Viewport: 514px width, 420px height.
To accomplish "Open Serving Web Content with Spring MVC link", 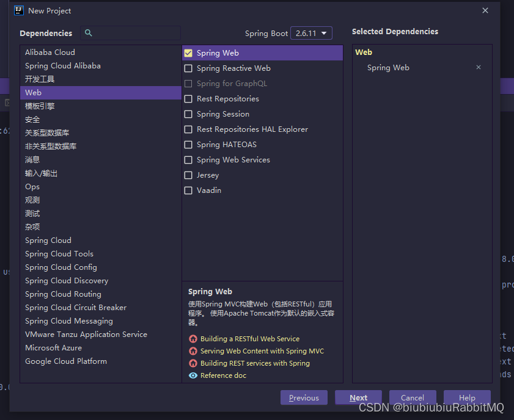I will [x=262, y=351].
